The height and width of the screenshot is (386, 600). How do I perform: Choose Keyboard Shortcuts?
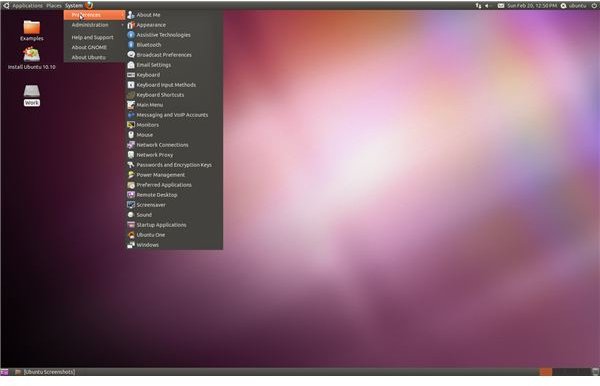point(174,95)
